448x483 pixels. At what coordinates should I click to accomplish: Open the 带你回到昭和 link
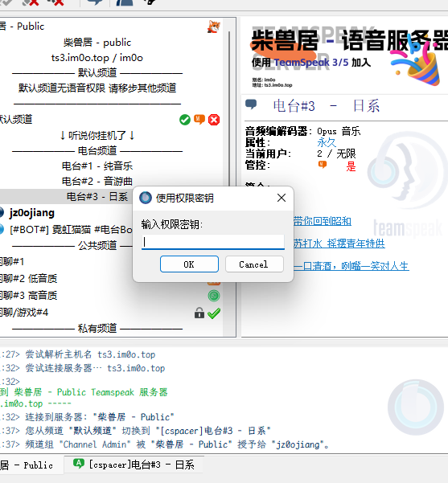pyautogui.click(x=323, y=221)
